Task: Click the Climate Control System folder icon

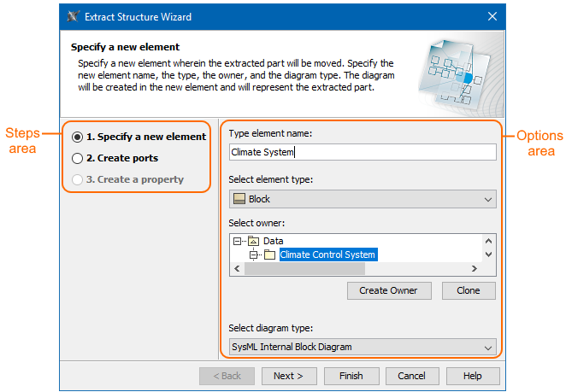Action: click(269, 255)
